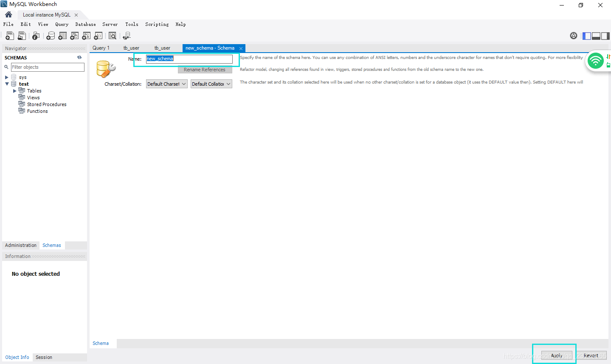Create a new table
The image size is (611, 364).
pyautogui.click(x=62, y=36)
